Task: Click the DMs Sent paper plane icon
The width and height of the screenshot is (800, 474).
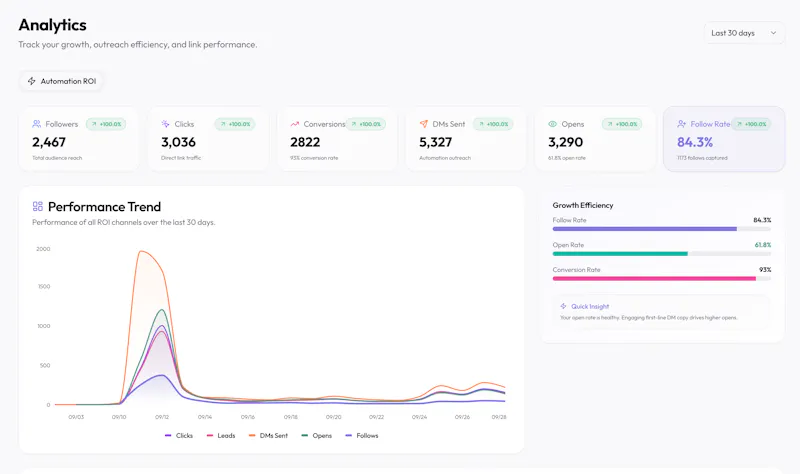Action: tap(423, 124)
